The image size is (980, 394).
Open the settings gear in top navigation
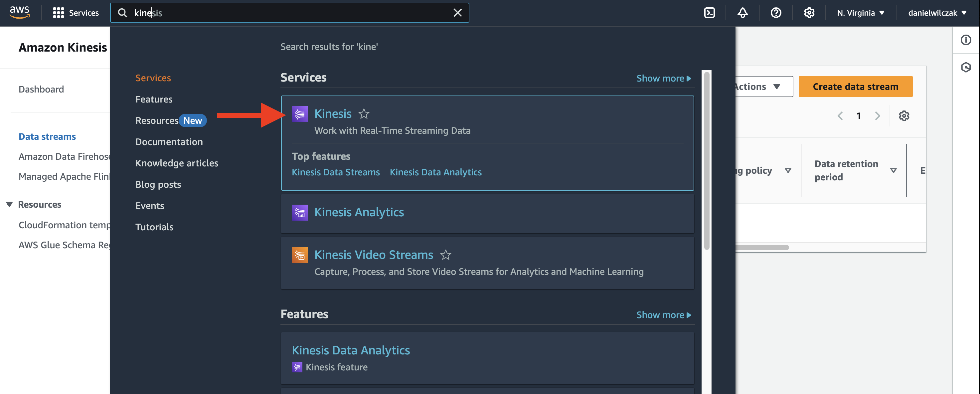809,13
